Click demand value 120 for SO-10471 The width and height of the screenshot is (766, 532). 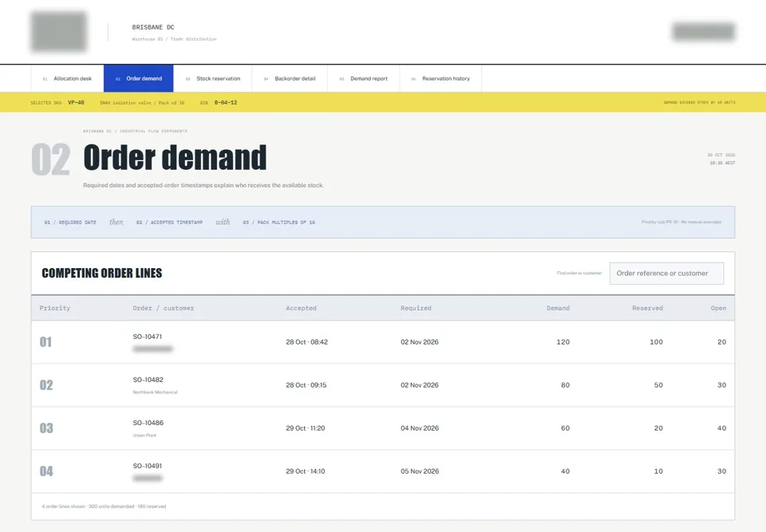[x=563, y=342]
